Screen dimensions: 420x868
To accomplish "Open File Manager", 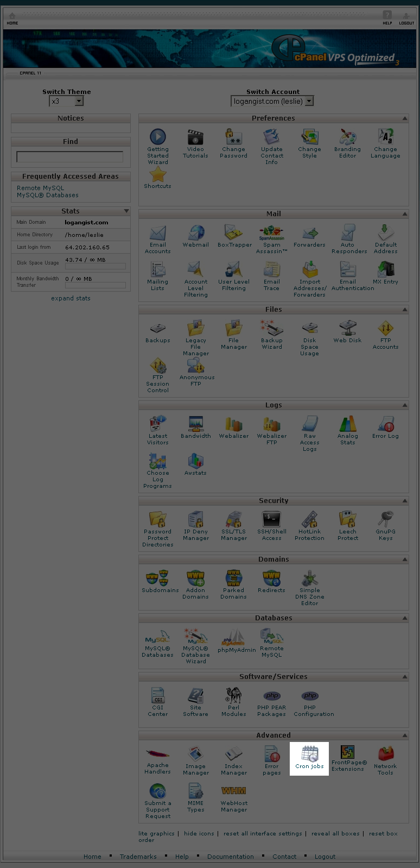I will [233, 335].
